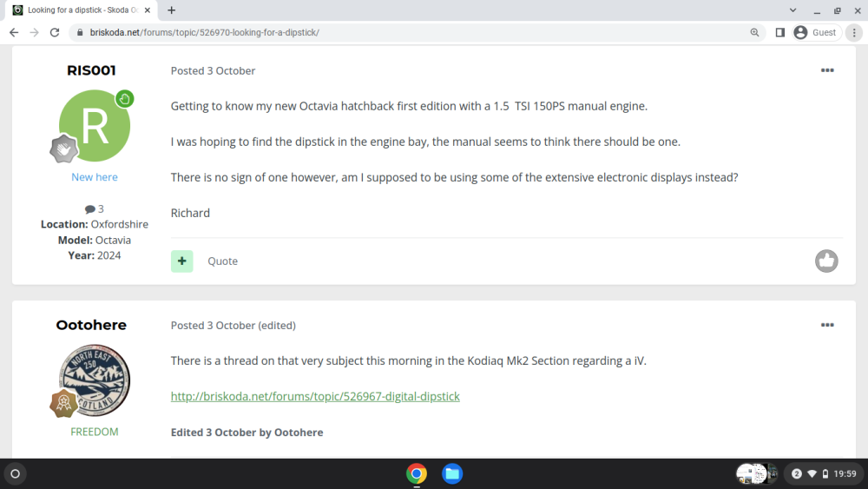This screenshot has height=489, width=868.
Task: Click Chrome icon in the shelf
Action: point(417,474)
